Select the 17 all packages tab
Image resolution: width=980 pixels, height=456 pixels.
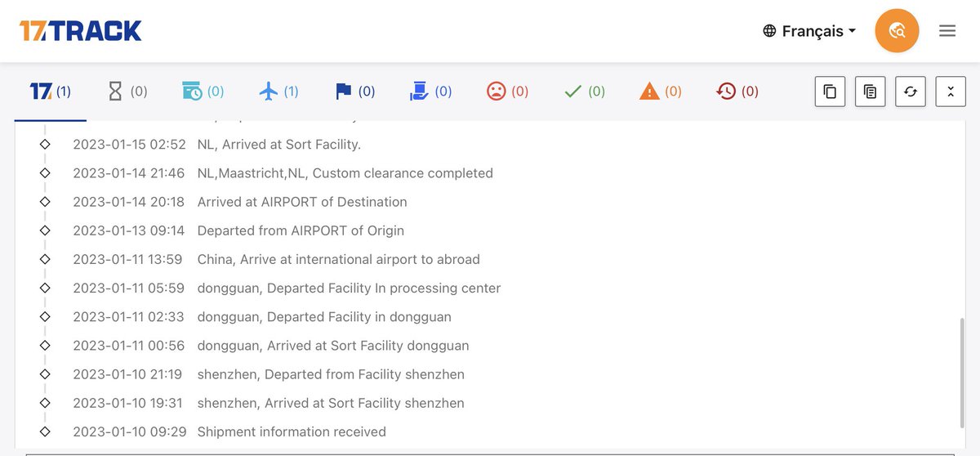pos(51,92)
